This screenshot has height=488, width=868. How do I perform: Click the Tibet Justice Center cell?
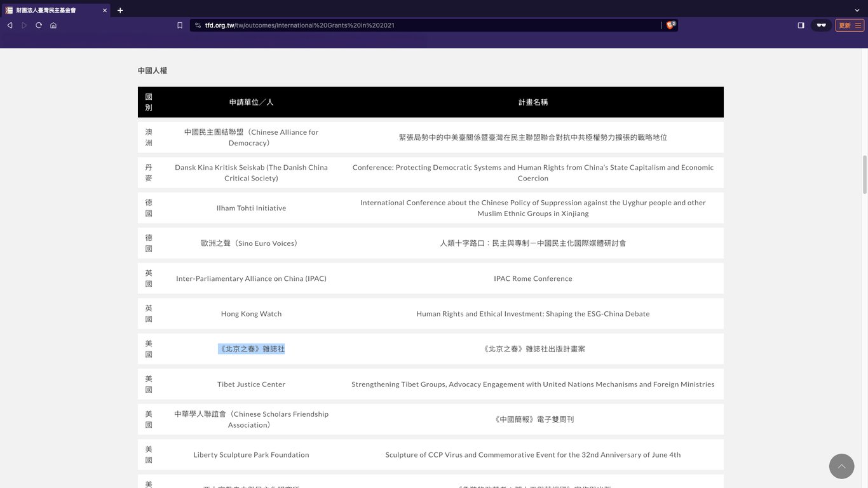[251, 384]
